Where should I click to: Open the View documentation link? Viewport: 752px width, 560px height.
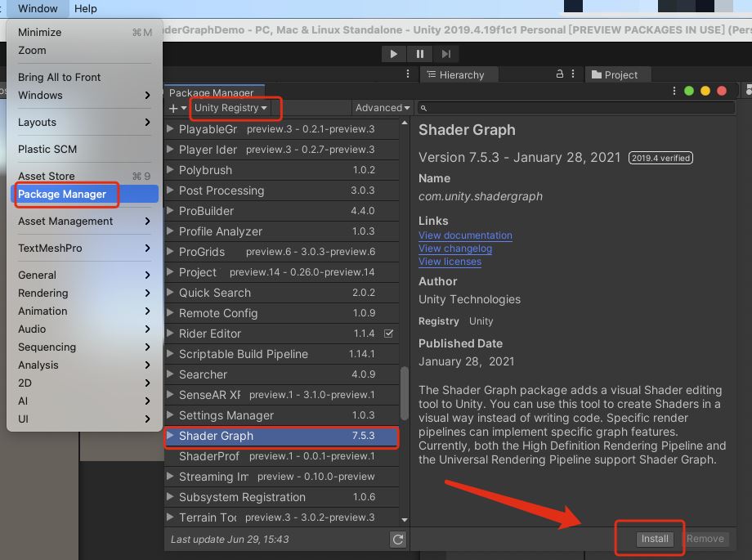pyautogui.click(x=465, y=235)
